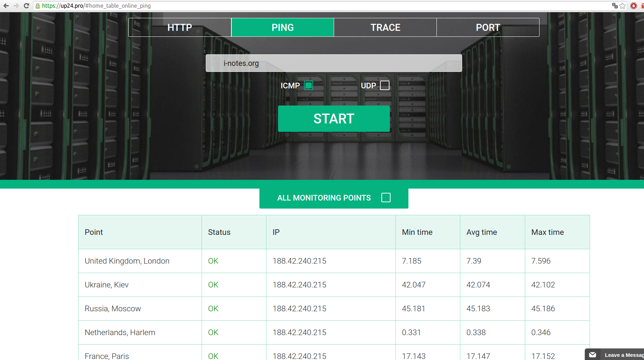Open the translate page icon
Screen dimensions: 644x360
615,6
